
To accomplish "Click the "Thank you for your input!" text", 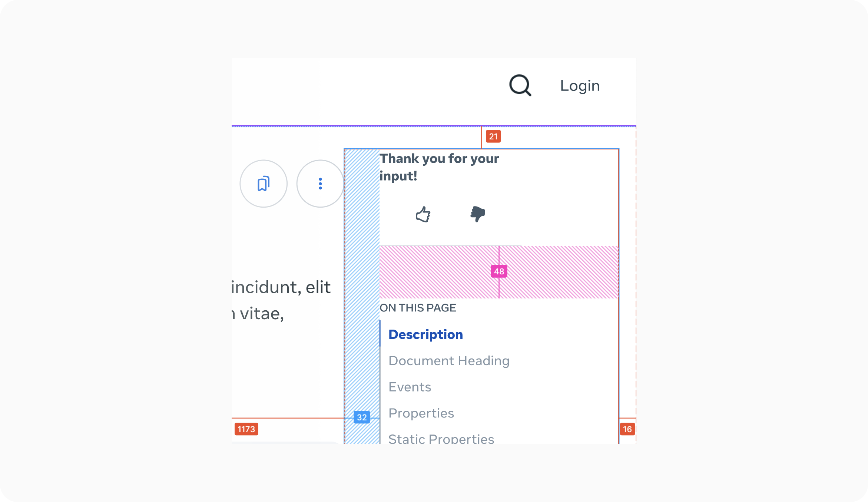I will [x=439, y=167].
